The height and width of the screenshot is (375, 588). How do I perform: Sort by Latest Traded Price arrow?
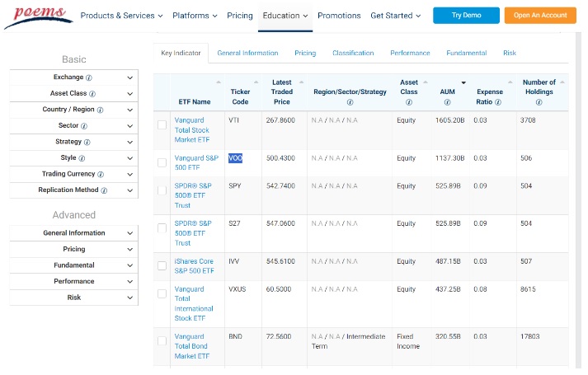click(x=301, y=82)
